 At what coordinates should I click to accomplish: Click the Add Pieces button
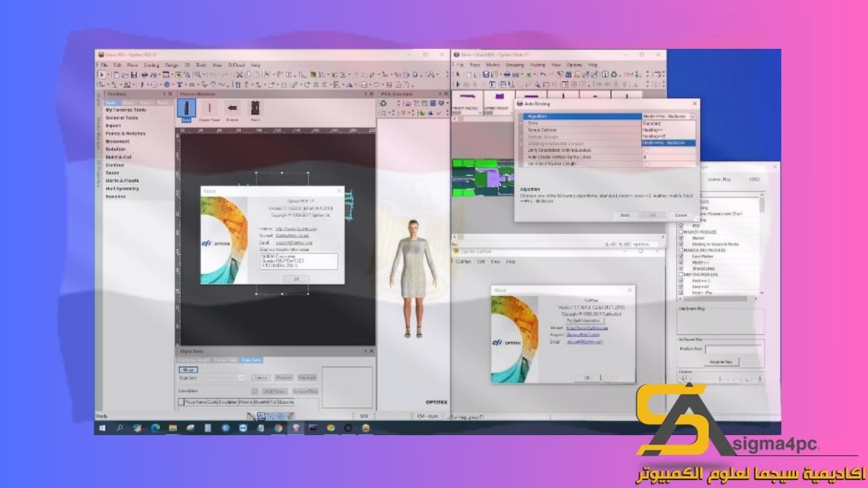coord(276,391)
